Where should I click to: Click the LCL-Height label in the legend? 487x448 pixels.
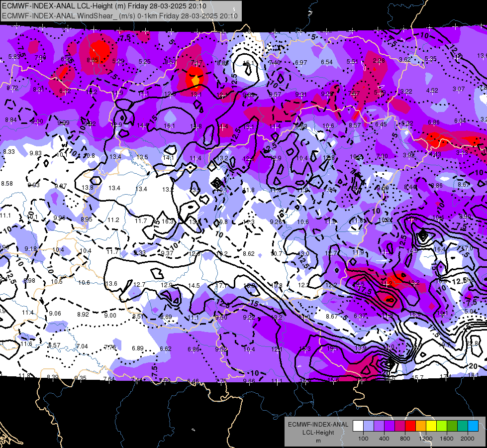click(318, 433)
